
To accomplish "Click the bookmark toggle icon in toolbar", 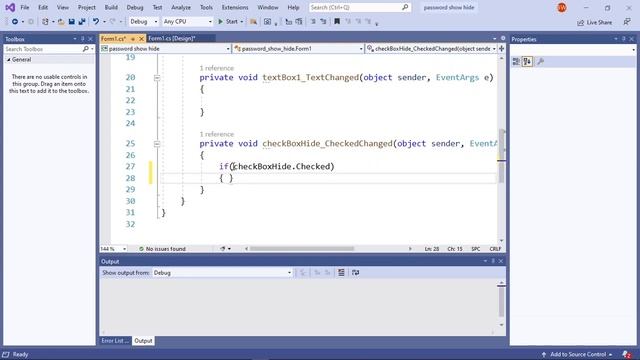I will click(x=337, y=22).
